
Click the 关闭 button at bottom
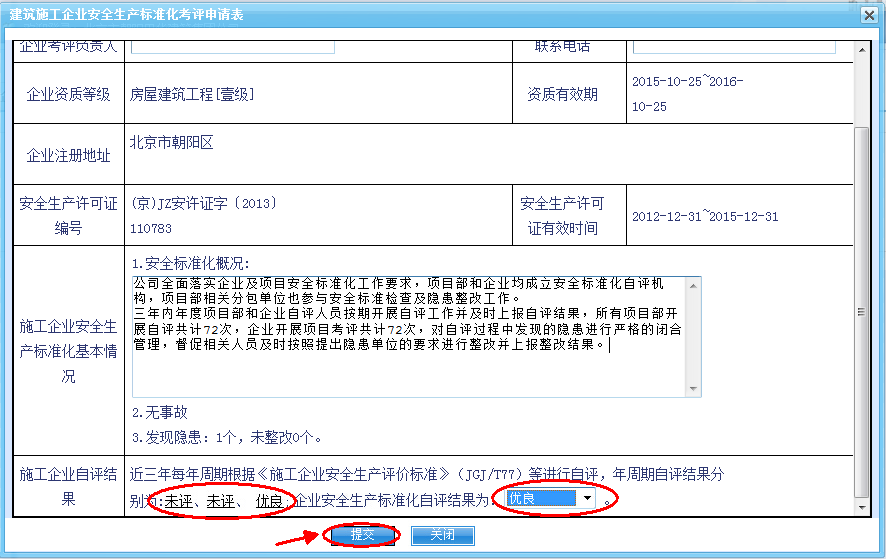442,535
